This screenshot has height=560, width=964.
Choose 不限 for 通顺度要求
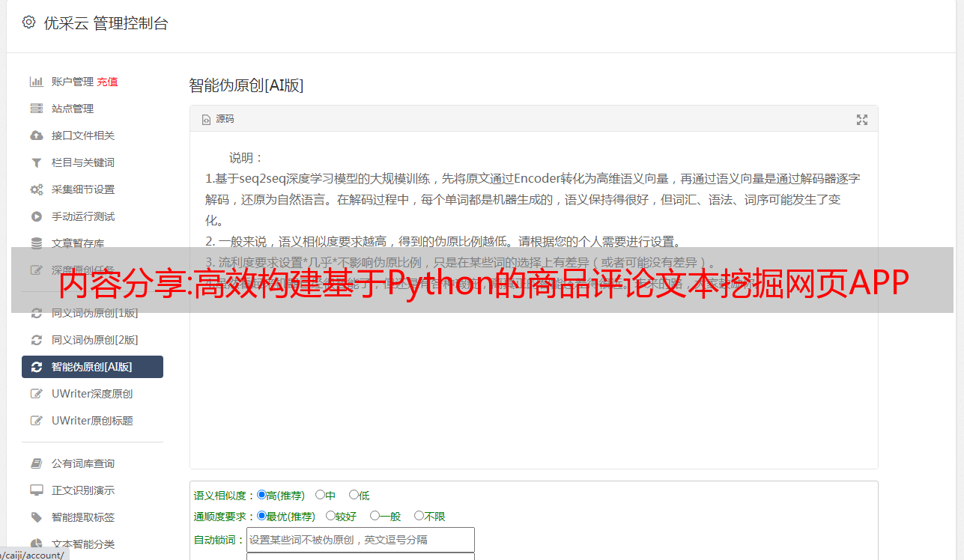click(419, 516)
